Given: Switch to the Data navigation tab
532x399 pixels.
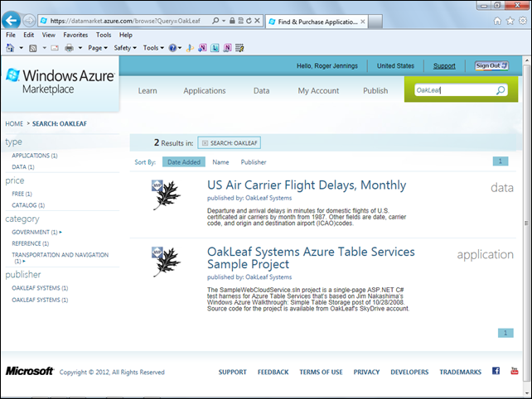Looking at the screenshot, I should click(x=261, y=91).
